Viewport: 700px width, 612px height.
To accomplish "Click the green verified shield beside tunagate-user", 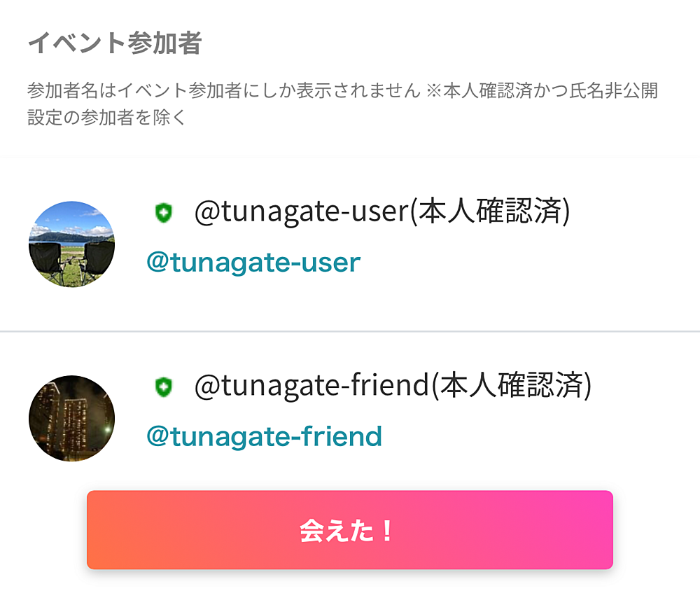I will [x=163, y=213].
